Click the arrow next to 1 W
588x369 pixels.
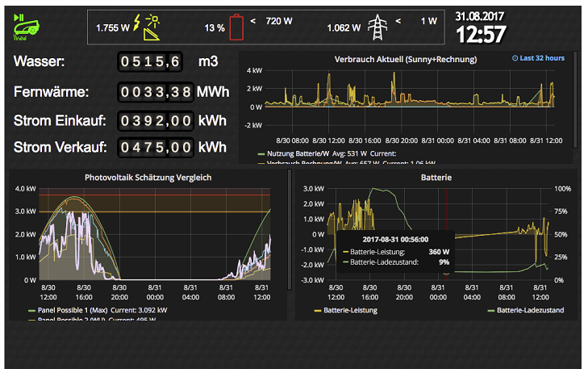[x=398, y=21]
